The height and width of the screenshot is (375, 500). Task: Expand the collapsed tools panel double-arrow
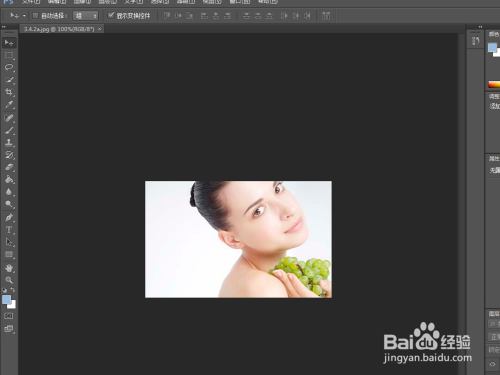coord(4,27)
